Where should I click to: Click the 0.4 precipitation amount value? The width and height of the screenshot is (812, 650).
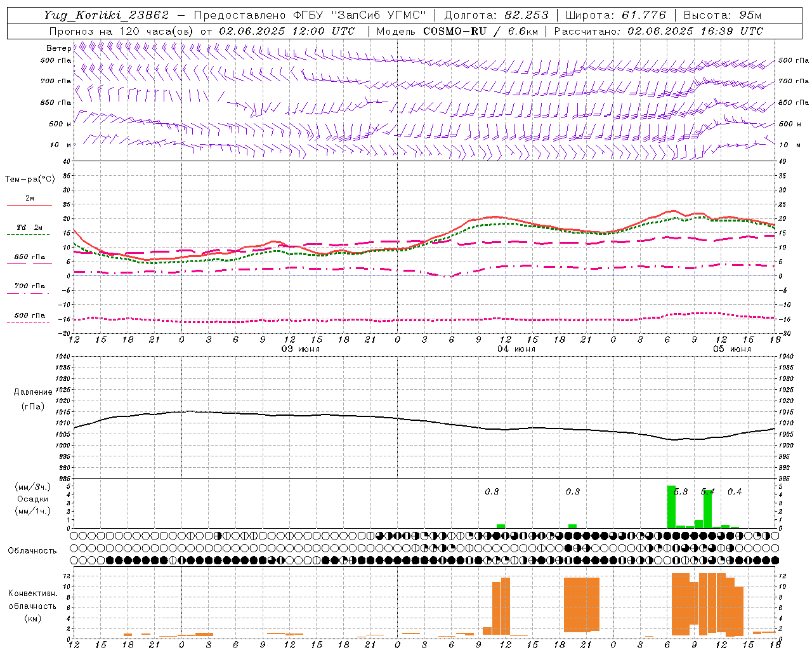pos(735,491)
